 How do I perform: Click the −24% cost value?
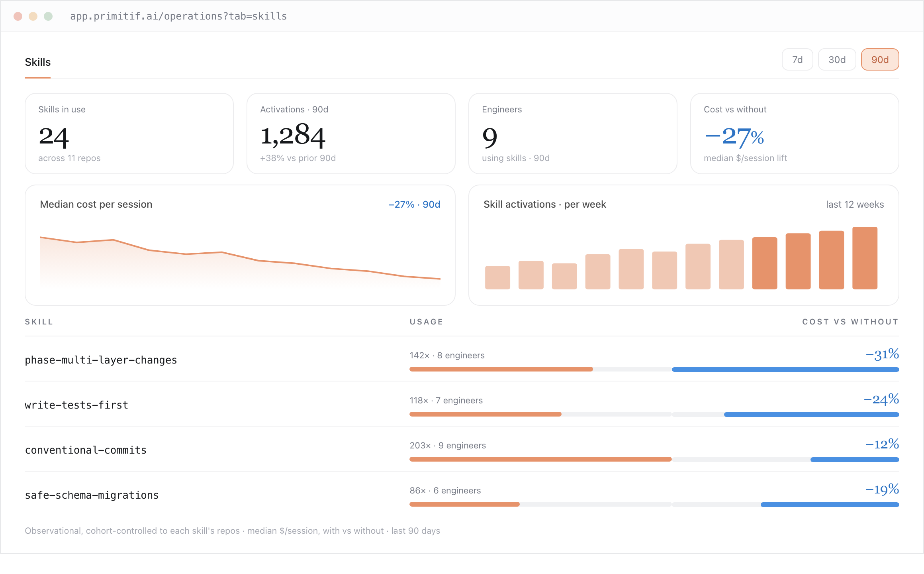(x=881, y=399)
